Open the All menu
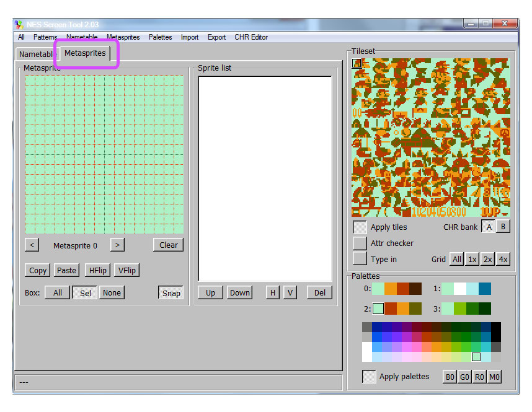532x412 pixels. pyautogui.click(x=21, y=37)
